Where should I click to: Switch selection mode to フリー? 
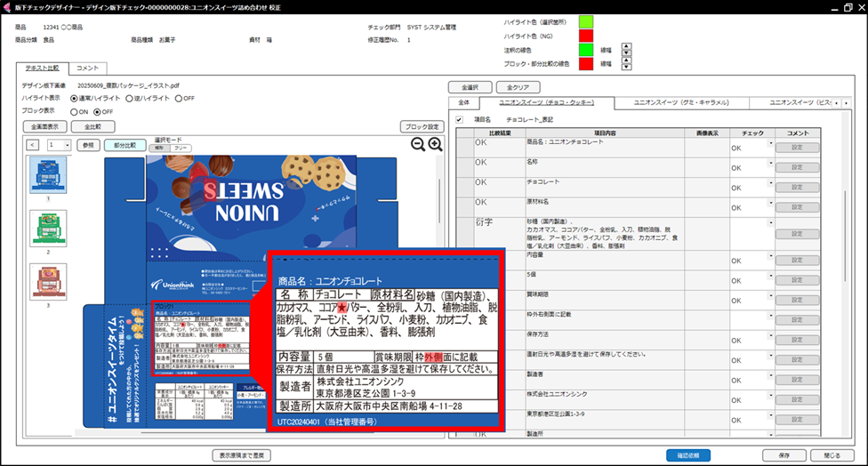[x=181, y=149]
